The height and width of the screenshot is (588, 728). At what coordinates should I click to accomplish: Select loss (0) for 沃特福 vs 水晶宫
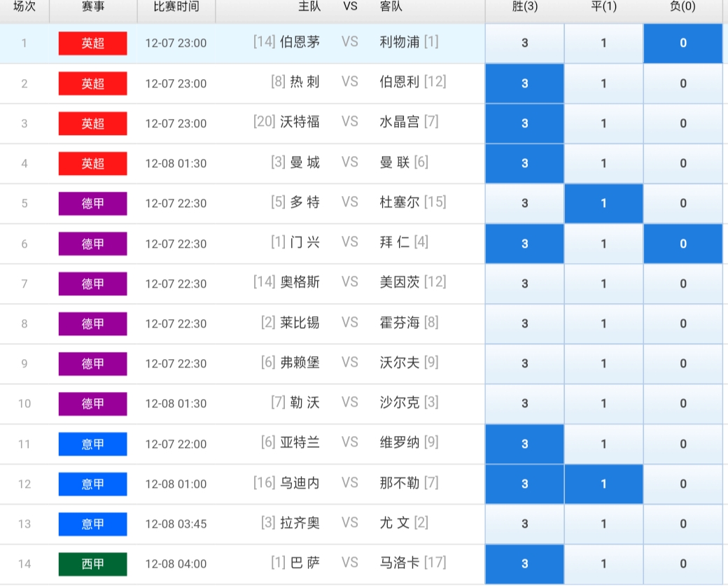(x=683, y=123)
